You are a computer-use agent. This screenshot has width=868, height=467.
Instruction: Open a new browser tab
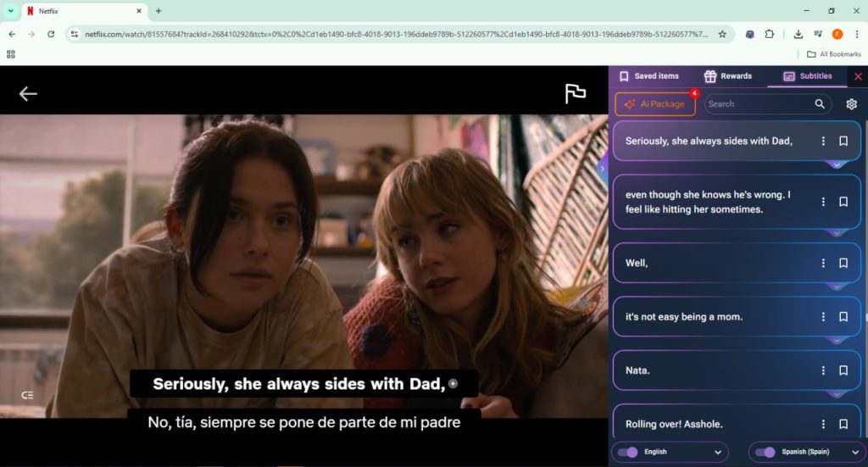coord(159,10)
